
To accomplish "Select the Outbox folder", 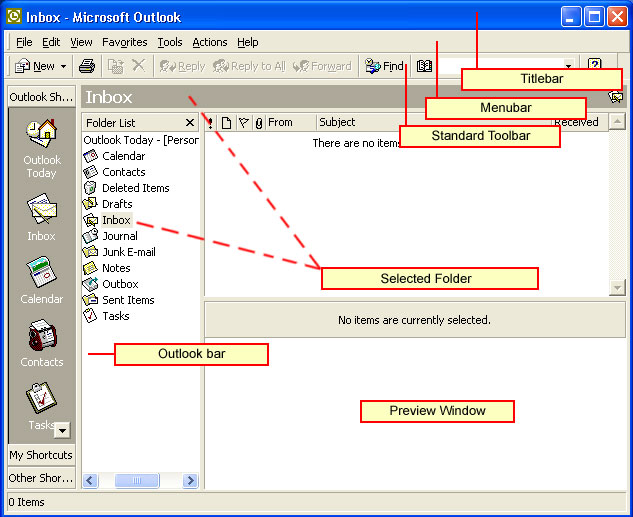I will 111,284.
